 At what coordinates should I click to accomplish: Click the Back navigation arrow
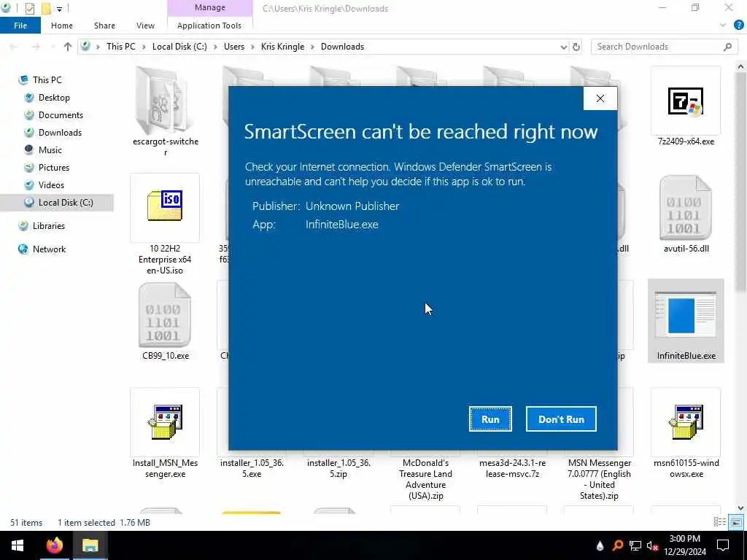pos(13,47)
